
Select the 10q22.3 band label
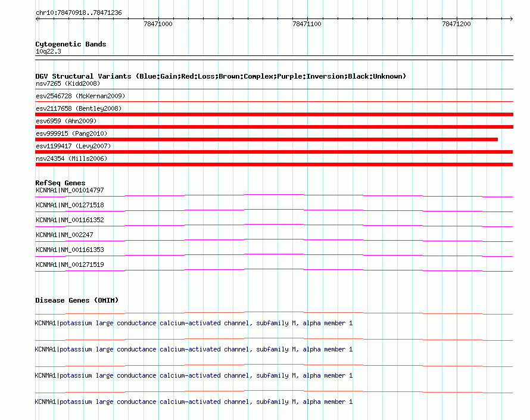(x=48, y=51)
